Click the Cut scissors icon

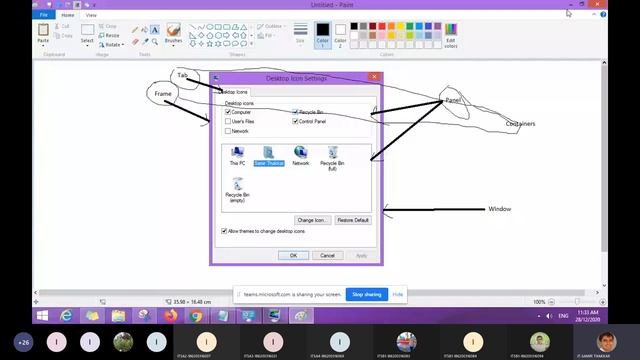click(x=58, y=26)
